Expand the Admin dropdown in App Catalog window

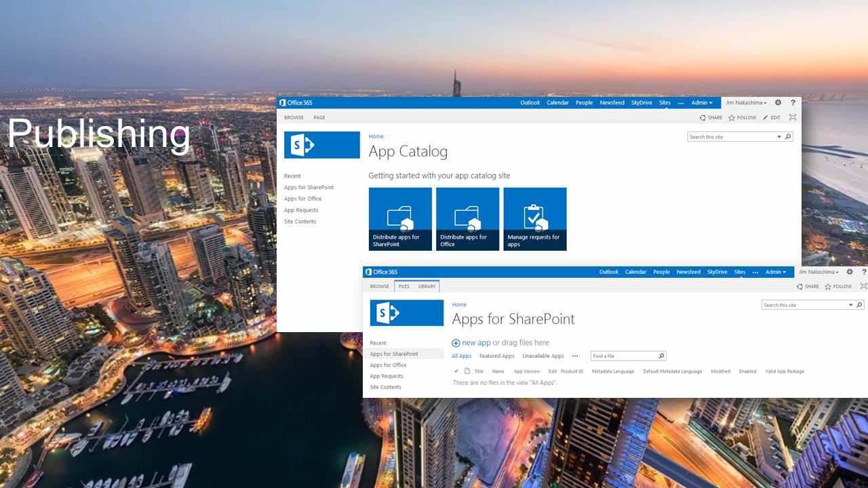pos(702,103)
